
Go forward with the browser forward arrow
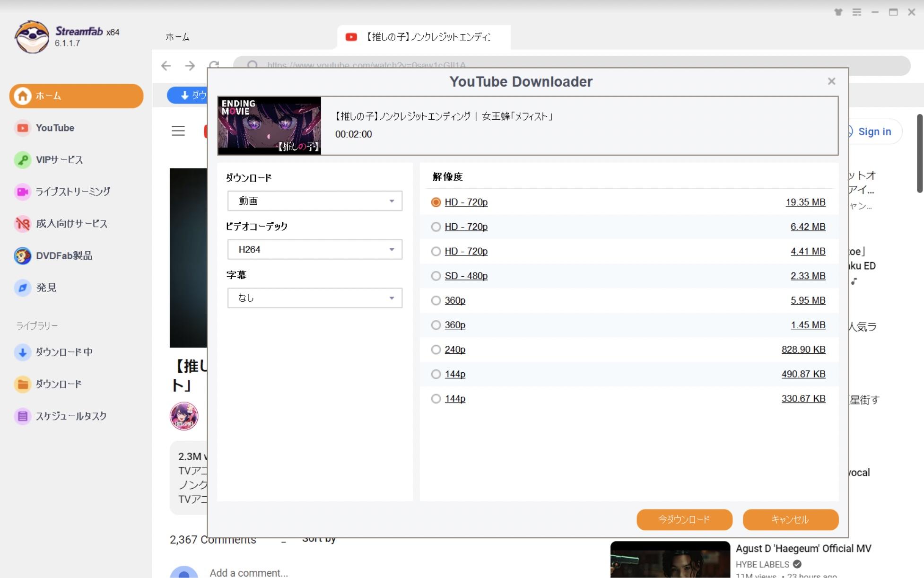pyautogui.click(x=190, y=66)
